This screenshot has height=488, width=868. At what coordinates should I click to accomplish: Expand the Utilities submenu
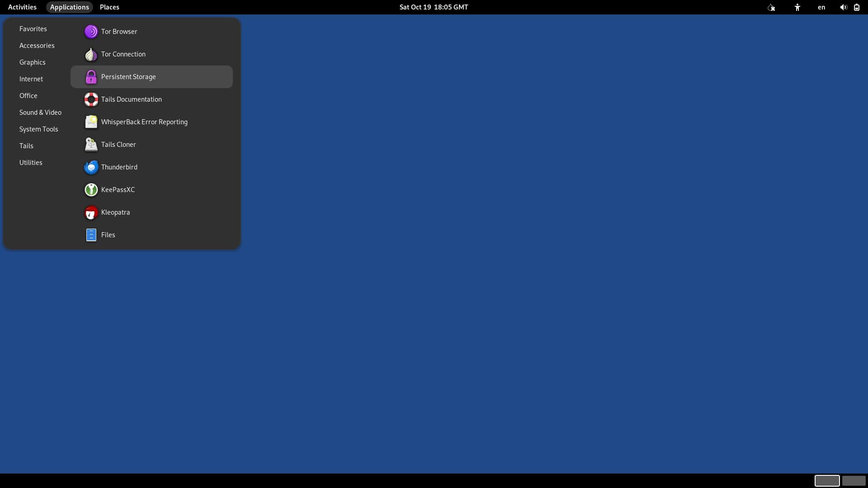point(30,162)
